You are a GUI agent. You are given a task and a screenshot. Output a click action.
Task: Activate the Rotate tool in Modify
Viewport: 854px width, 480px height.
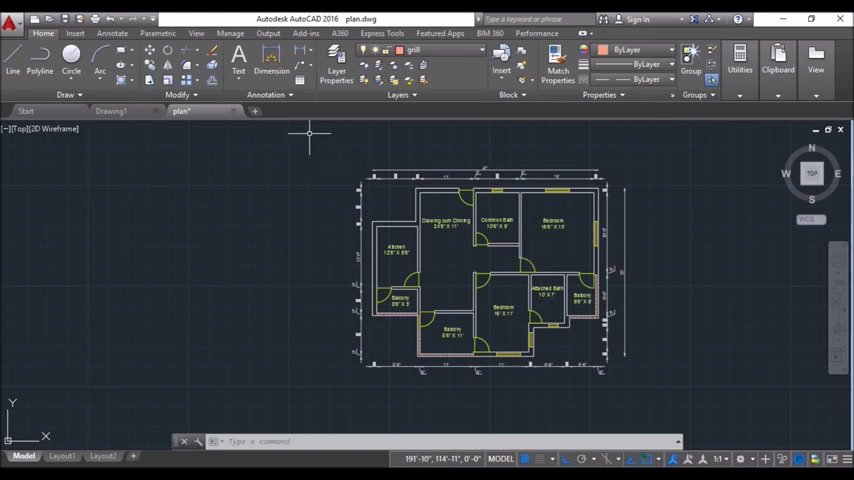point(168,50)
